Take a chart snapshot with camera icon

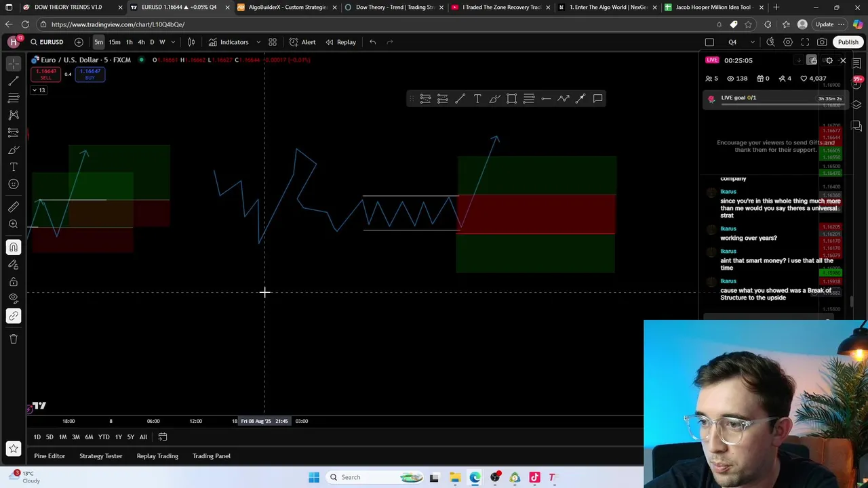click(x=823, y=42)
